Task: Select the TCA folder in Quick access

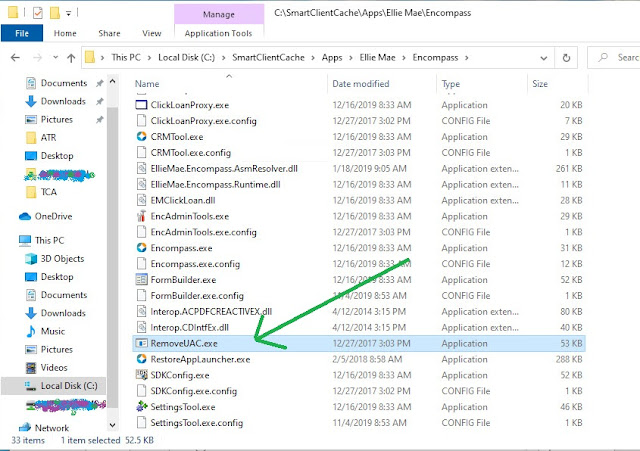Action: click(49, 192)
